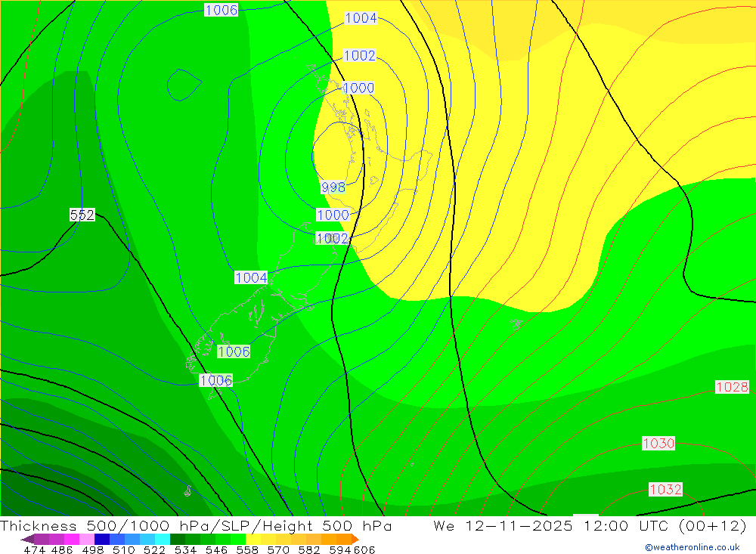
Task: Click the legend value 558
Action: coord(247,550)
